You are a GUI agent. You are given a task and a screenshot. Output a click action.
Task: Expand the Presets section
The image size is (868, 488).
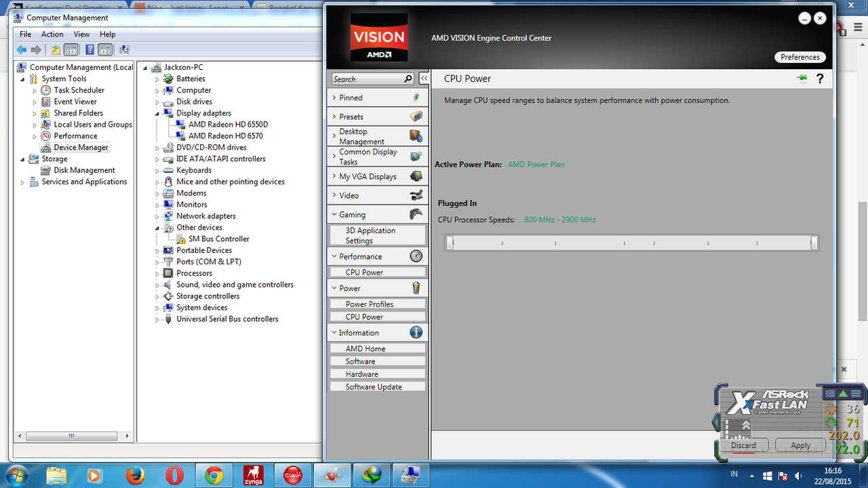click(x=378, y=117)
